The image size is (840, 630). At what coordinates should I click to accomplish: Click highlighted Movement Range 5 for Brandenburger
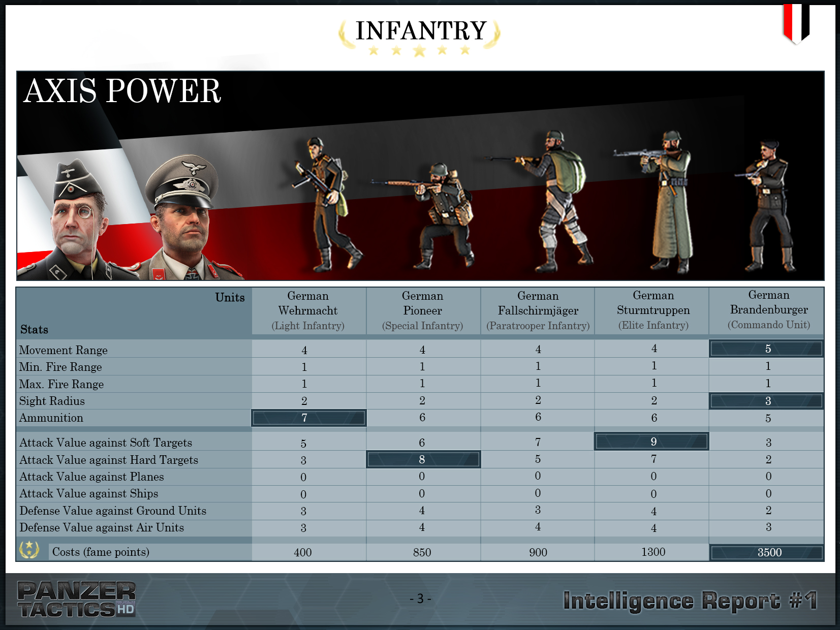tap(767, 349)
